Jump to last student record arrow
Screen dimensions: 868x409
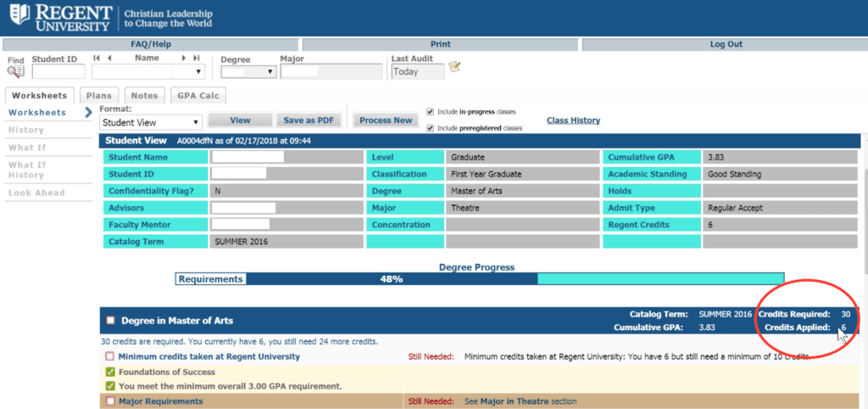[x=197, y=59]
